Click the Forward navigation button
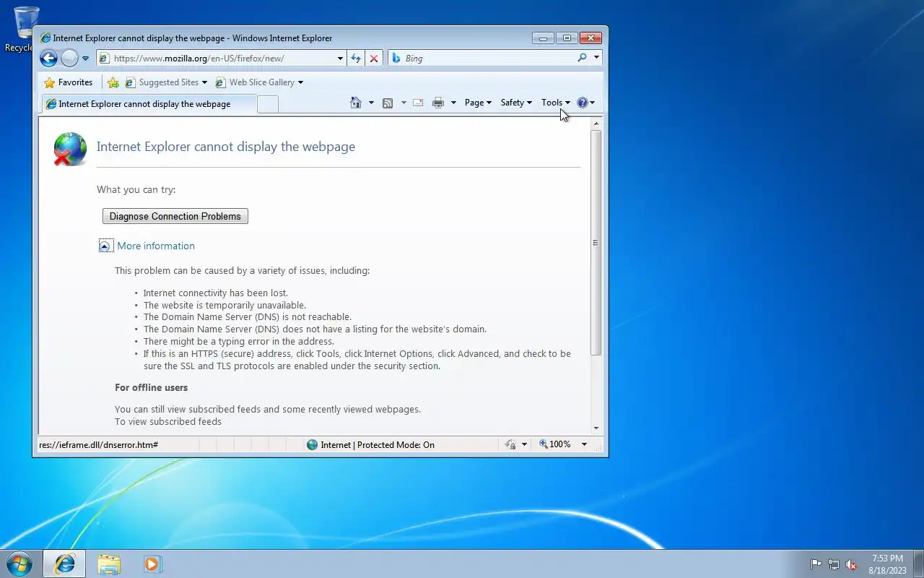This screenshot has width=924, height=578. click(69, 58)
